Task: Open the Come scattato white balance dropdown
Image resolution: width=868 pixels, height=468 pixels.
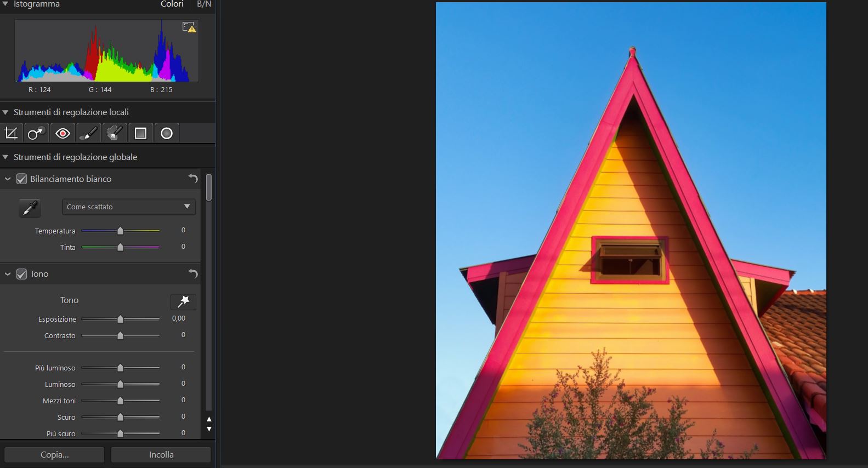Action: [128, 207]
